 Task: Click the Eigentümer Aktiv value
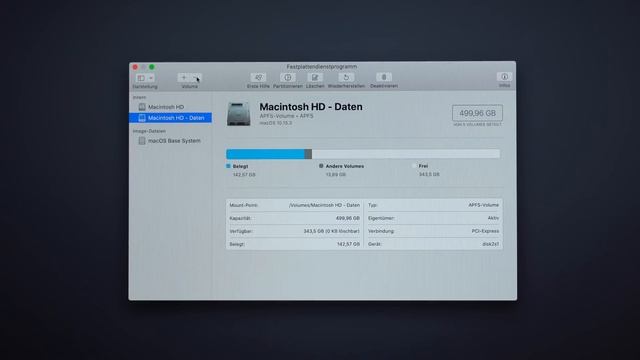pyautogui.click(x=493, y=218)
